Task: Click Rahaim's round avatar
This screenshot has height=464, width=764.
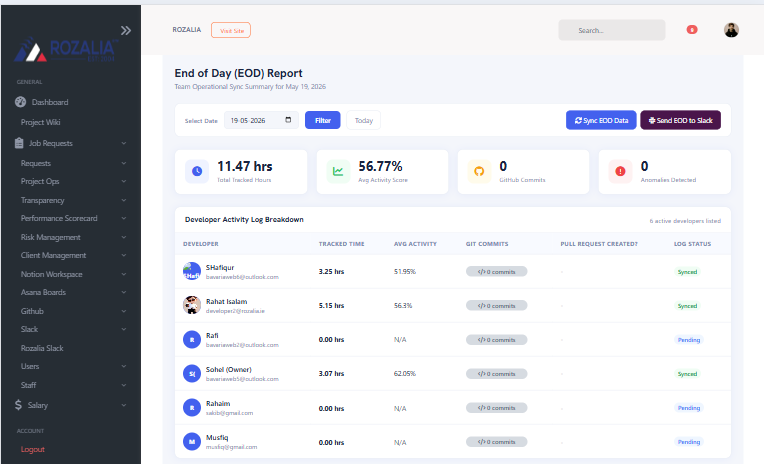Action: tap(192, 407)
